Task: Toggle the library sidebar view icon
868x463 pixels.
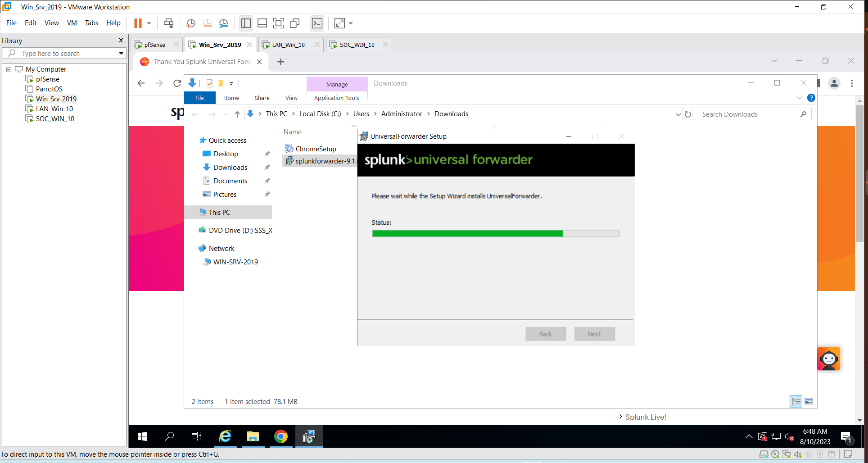Action: (x=246, y=23)
